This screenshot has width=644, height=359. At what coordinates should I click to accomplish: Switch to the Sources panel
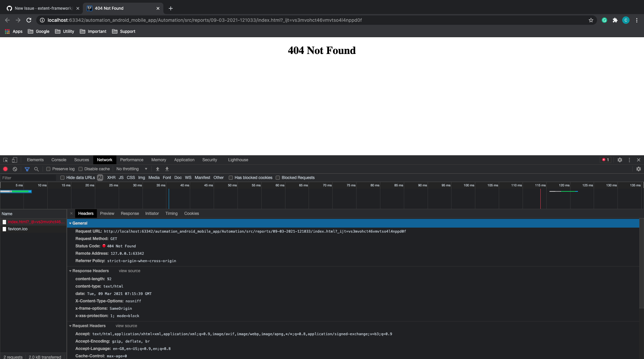coord(82,160)
